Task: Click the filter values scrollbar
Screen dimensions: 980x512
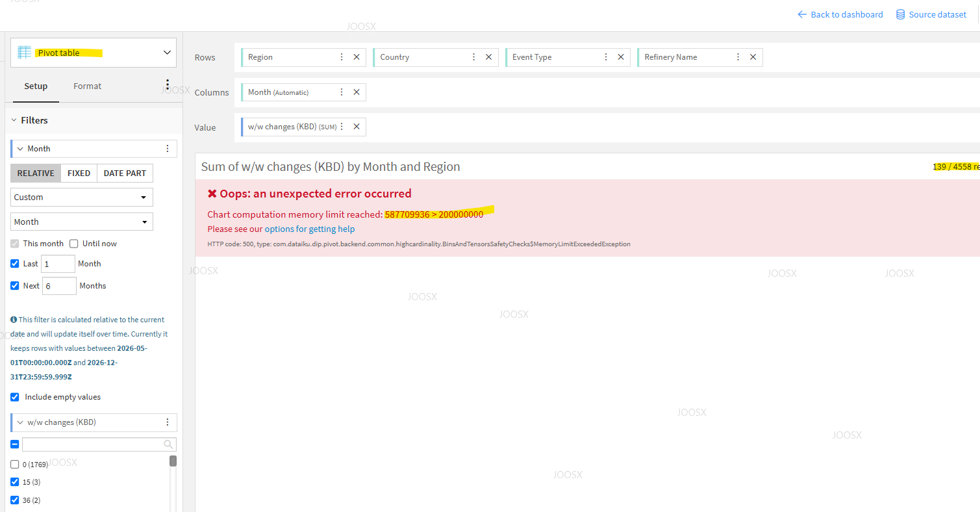Action: point(173,461)
